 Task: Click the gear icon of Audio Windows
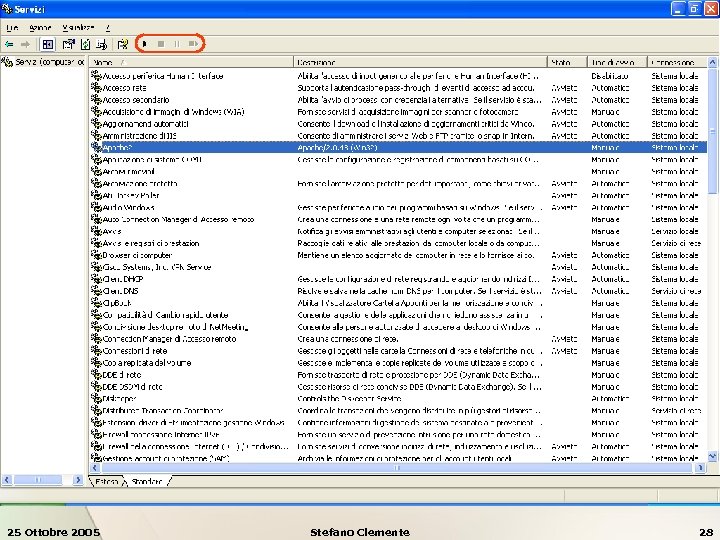96,207
